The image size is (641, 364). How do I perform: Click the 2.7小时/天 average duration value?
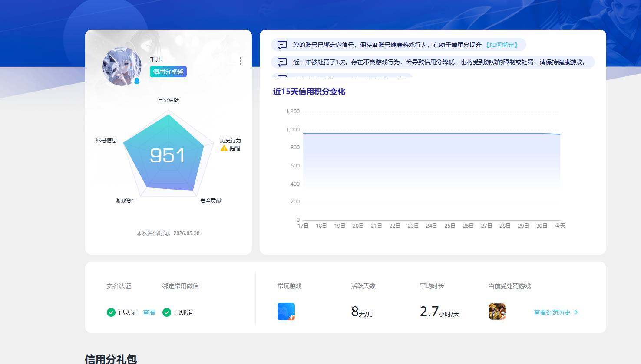439,312
